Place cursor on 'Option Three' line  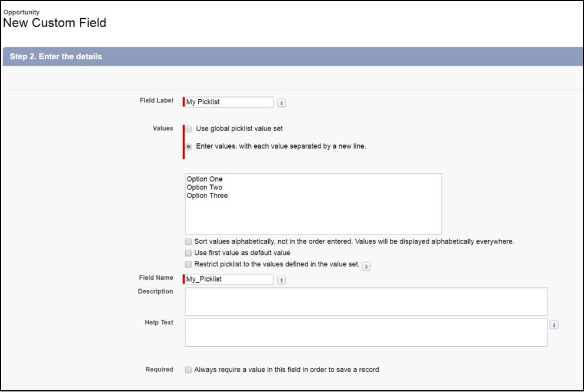(x=207, y=196)
